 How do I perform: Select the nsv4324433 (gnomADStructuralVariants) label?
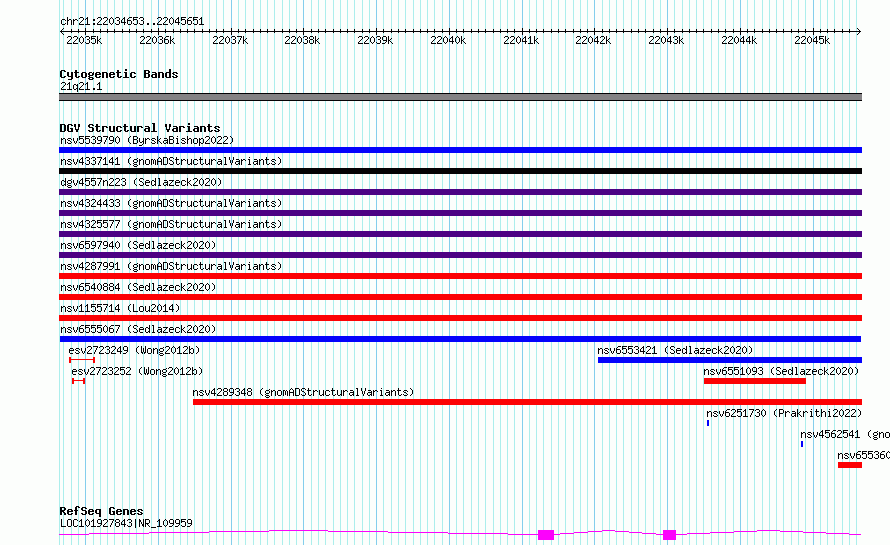pos(171,203)
